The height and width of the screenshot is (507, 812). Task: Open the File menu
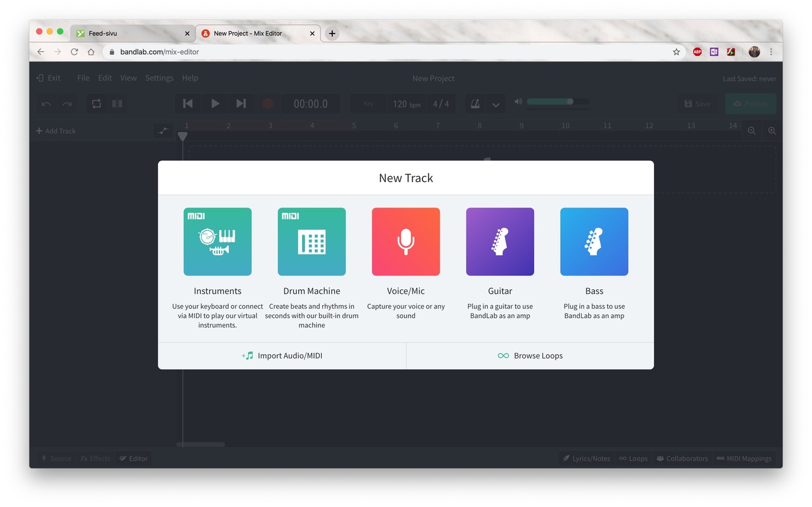83,78
